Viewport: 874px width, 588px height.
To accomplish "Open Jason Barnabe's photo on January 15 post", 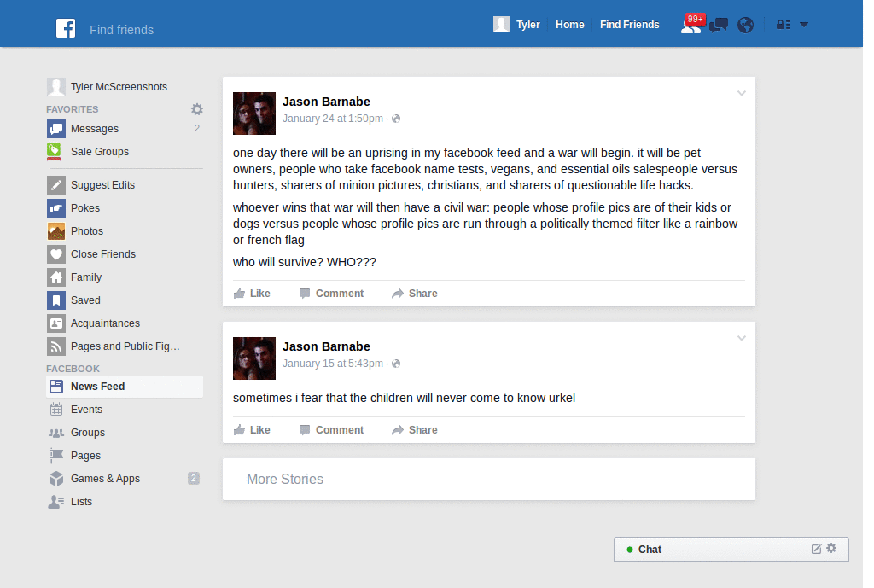I will pos(254,358).
